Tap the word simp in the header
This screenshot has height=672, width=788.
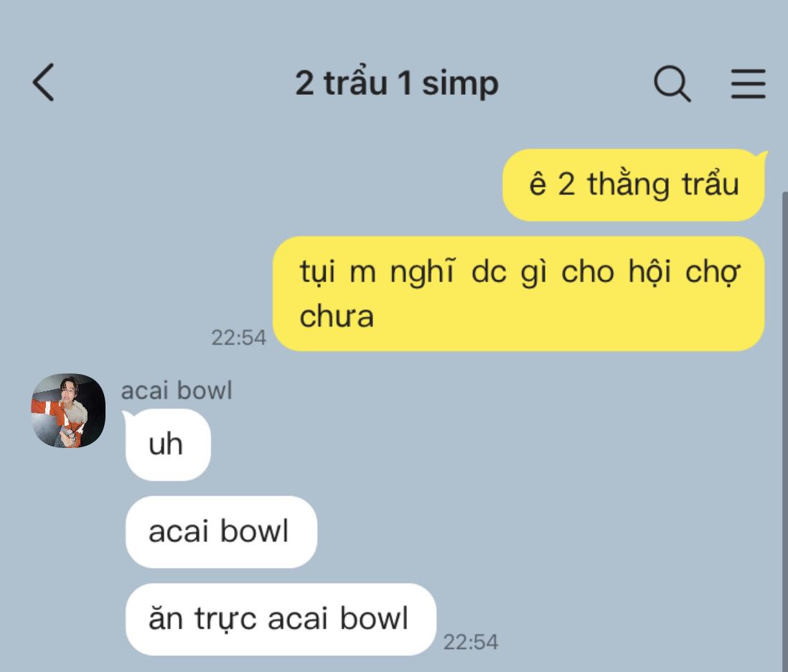click(460, 84)
